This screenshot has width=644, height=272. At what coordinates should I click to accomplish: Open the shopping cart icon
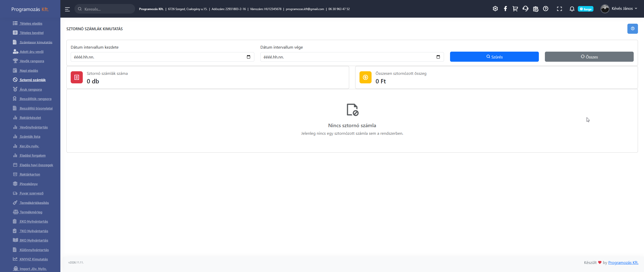point(515,9)
